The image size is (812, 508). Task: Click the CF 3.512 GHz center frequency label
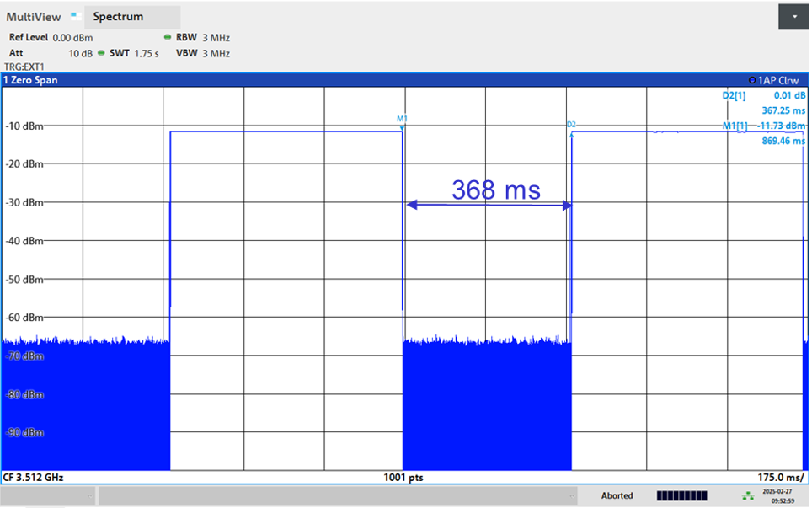tap(34, 477)
